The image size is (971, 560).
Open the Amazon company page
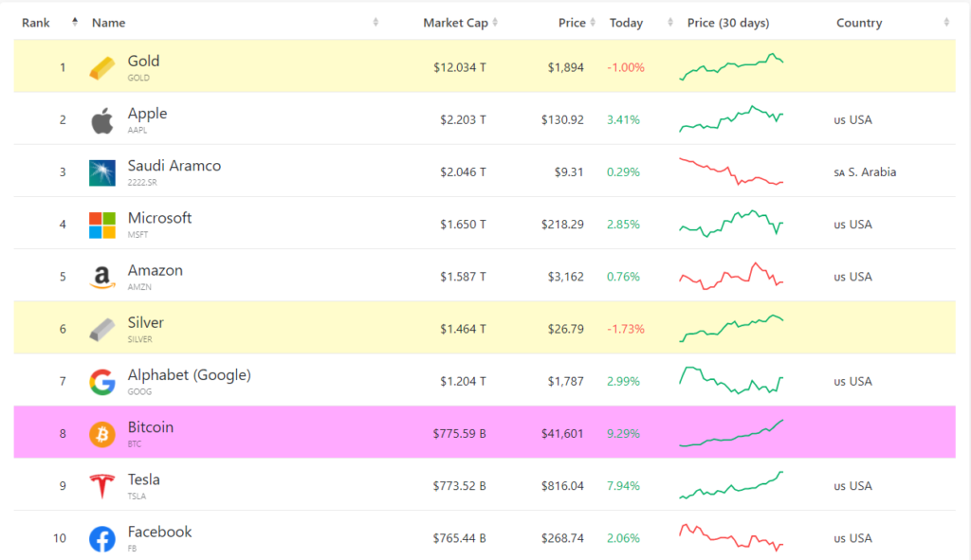point(156,270)
